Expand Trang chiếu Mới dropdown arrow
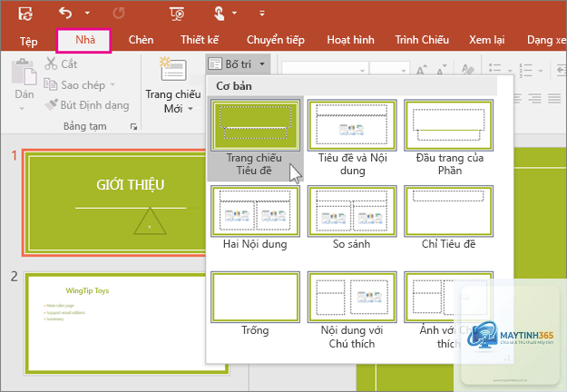The image size is (567, 392). point(191,109)
